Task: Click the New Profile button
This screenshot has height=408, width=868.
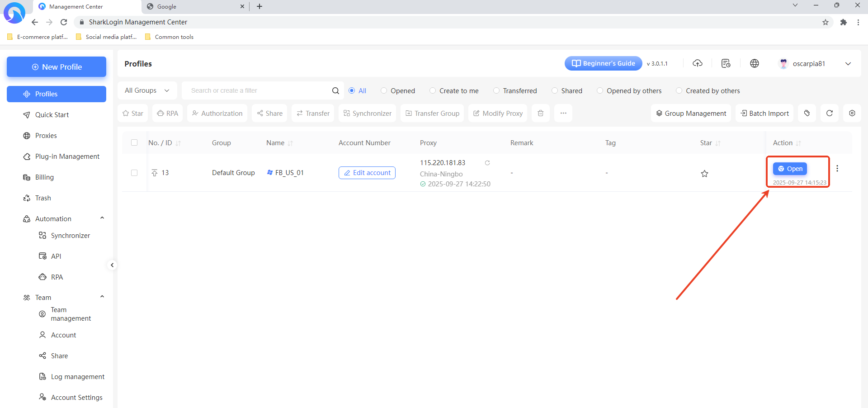Action: (57, 67)
